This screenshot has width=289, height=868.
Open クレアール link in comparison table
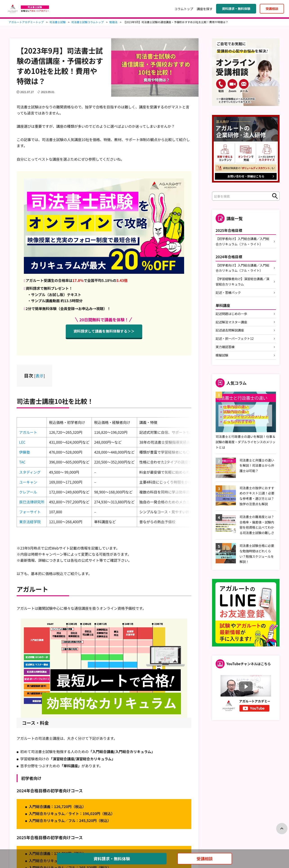coord(28,492)
